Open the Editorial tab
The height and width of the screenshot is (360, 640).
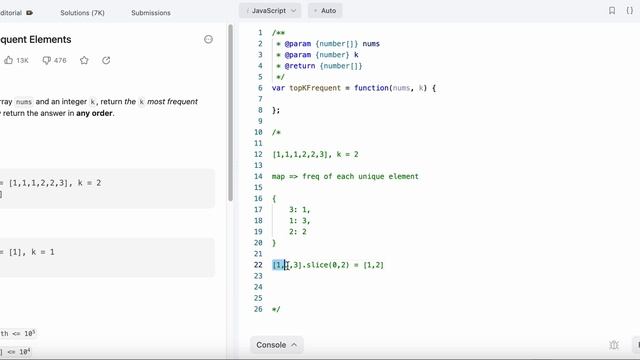[x=11, y=13]
